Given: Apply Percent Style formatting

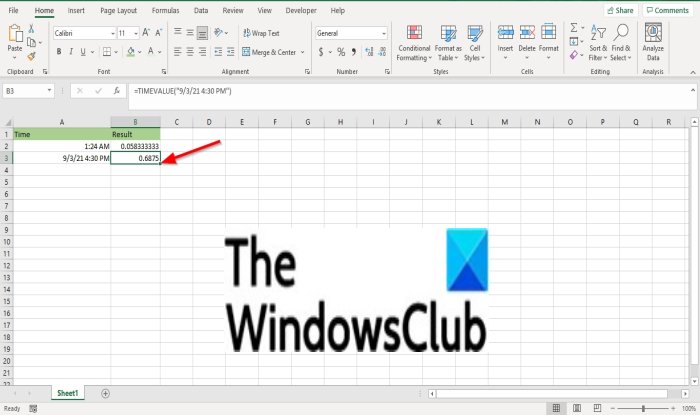Looking at the screenshot, I should 341,52.
